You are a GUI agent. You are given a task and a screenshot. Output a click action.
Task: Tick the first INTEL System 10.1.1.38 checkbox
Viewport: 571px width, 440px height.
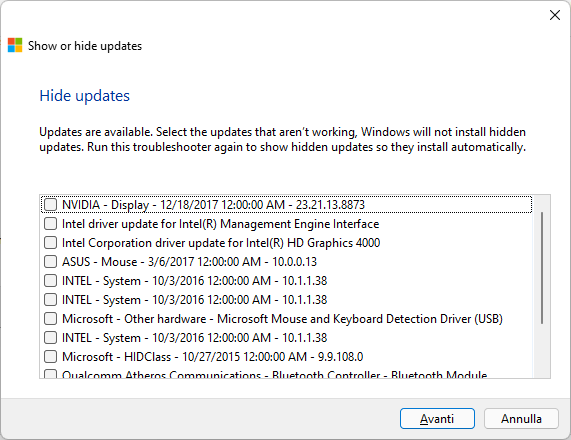pos(51,280)
